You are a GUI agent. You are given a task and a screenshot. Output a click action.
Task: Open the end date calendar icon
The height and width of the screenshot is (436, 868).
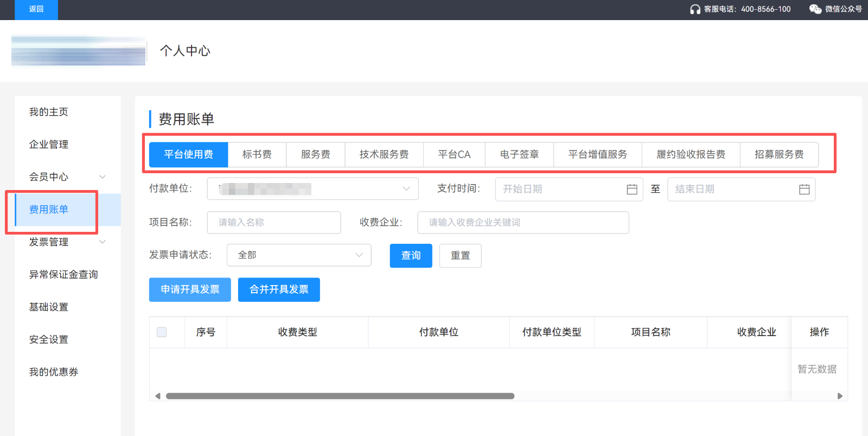805,189
